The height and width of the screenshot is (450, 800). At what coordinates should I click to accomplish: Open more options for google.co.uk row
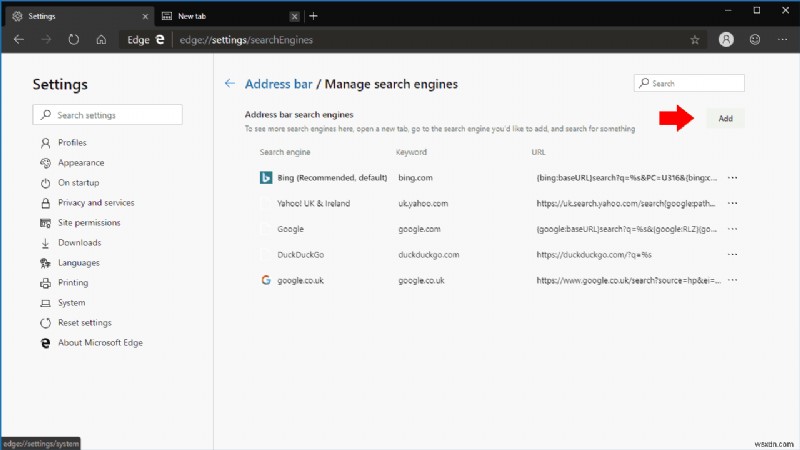[x=732, y=280]
